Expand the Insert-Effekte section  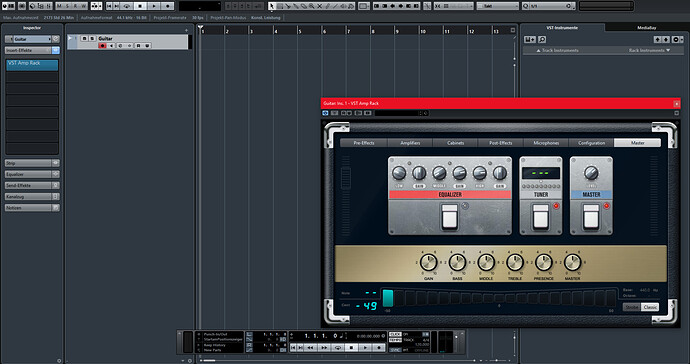pyautogui.click(x=29, y=50)
